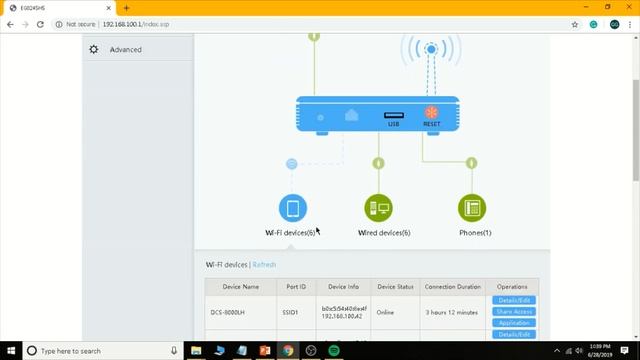Screen dimensions: 640x360
Task: Open Details/Edit for DCS-8000LH
Action: click(x=514, y=300)
